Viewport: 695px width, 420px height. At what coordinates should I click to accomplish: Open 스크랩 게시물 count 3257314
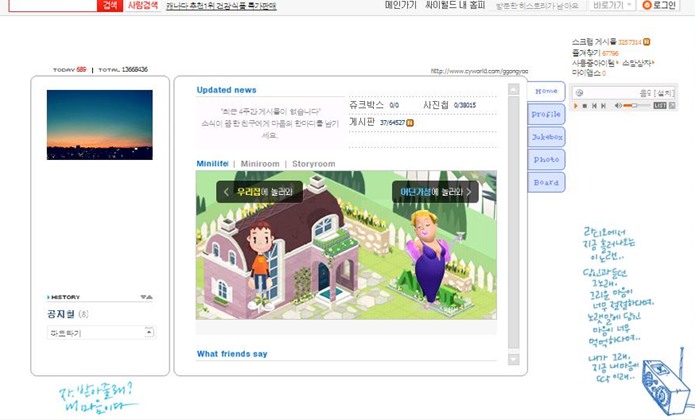click(x=630, y=42)
